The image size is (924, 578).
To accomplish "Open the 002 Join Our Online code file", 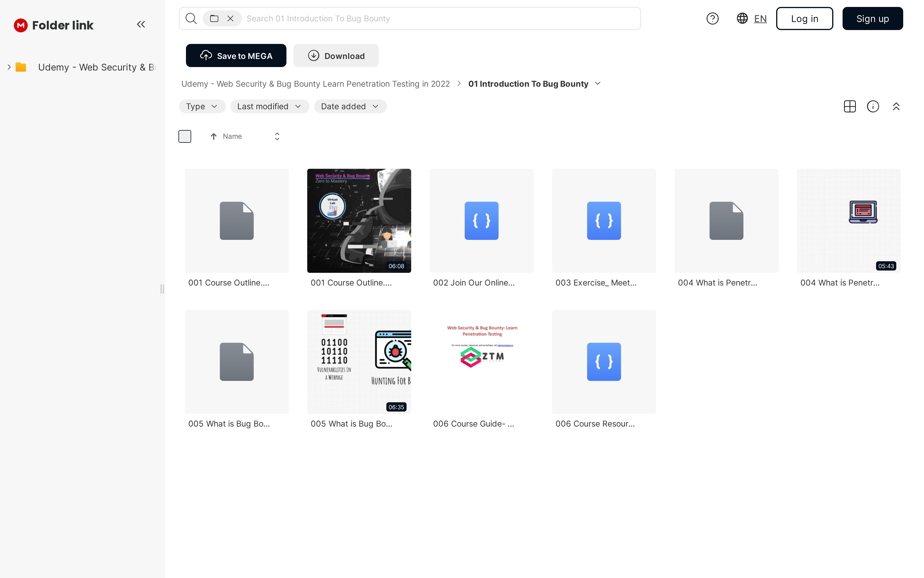I will [x=481, y=221].
